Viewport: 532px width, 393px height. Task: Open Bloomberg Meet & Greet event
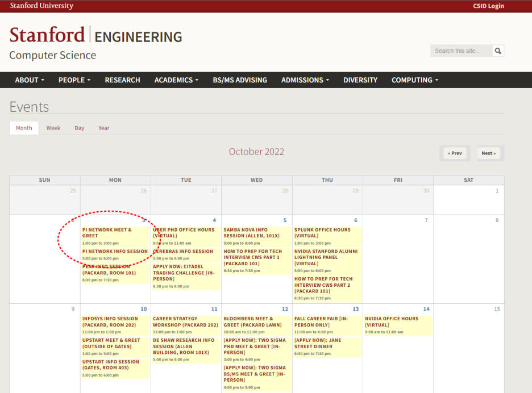click(252, 322)
